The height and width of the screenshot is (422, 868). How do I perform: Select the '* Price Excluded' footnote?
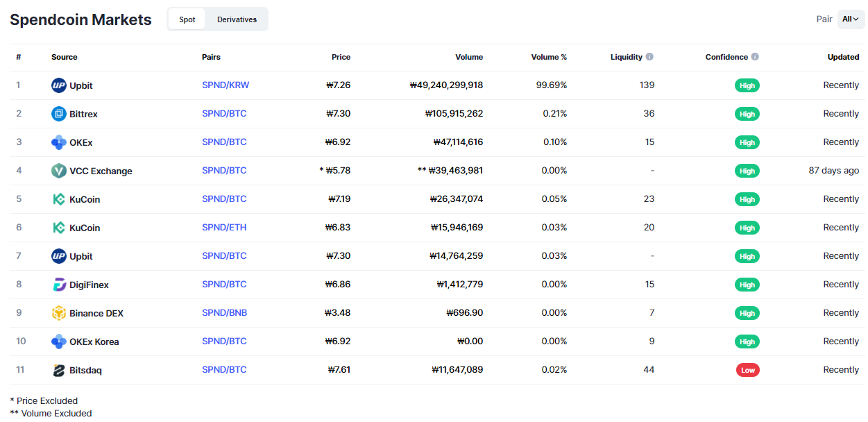pyautogui.click(x=44, y=400)
